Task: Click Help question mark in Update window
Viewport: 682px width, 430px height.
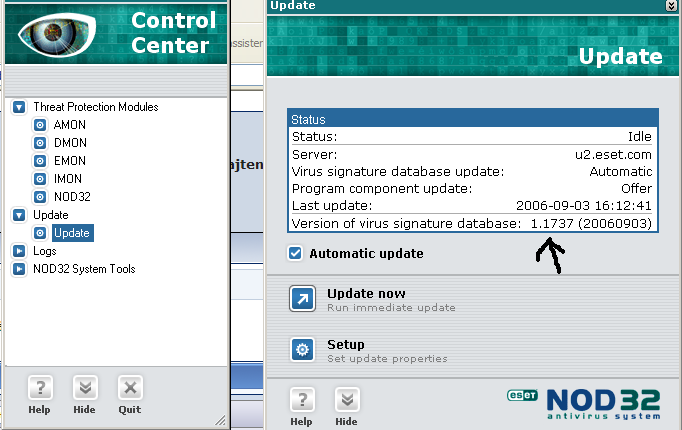Action: point(302,399)
